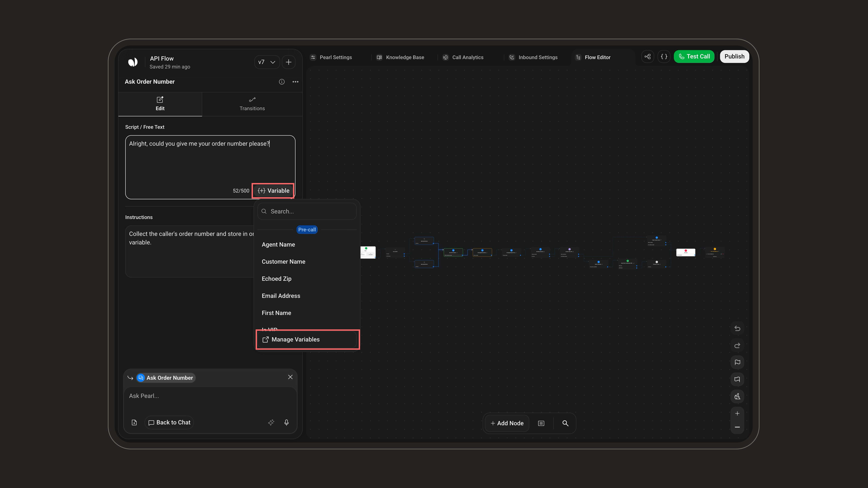Click the Pearl logo icon
This screenshot has height=488, width=868.
pos(133,62)
